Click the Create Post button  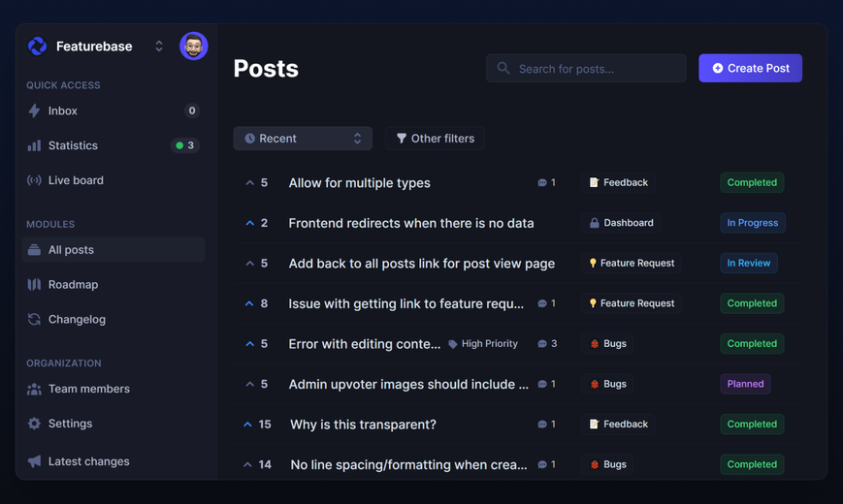(750, 68)
